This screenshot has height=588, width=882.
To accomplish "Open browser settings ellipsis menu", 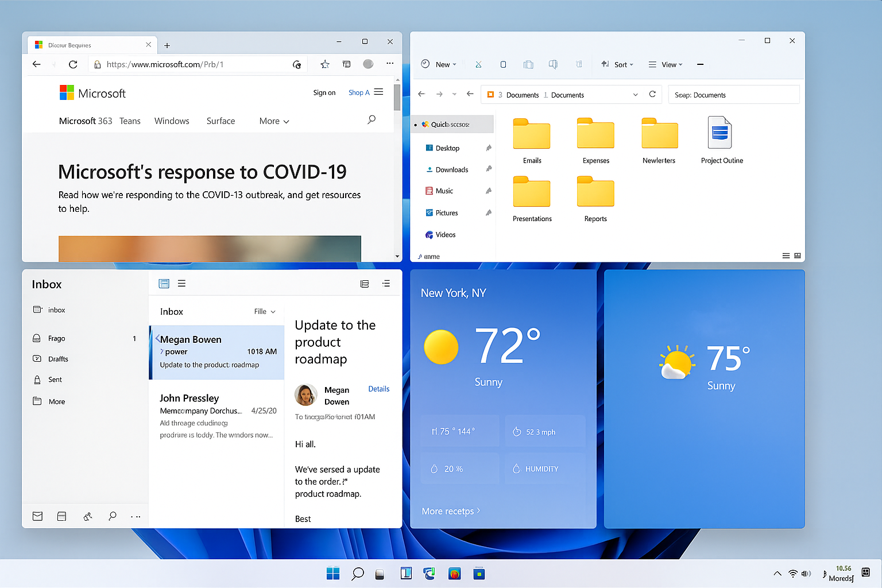I will tap(390, 63).
